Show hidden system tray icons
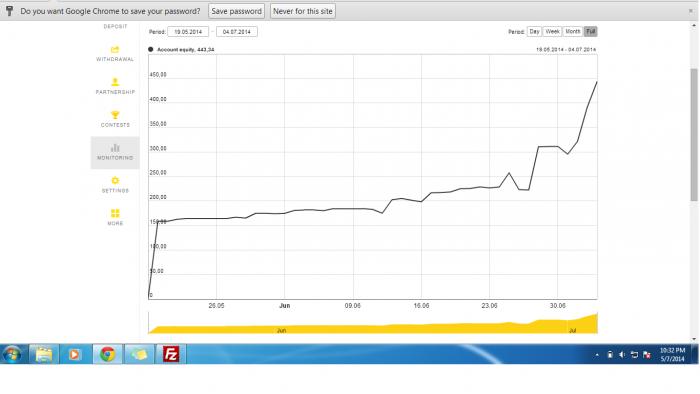 (597, 355)
